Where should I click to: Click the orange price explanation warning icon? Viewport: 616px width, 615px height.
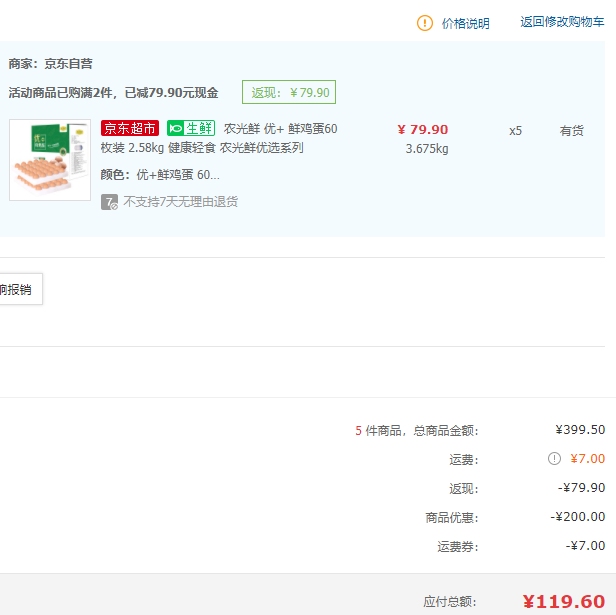coord(424,23)
